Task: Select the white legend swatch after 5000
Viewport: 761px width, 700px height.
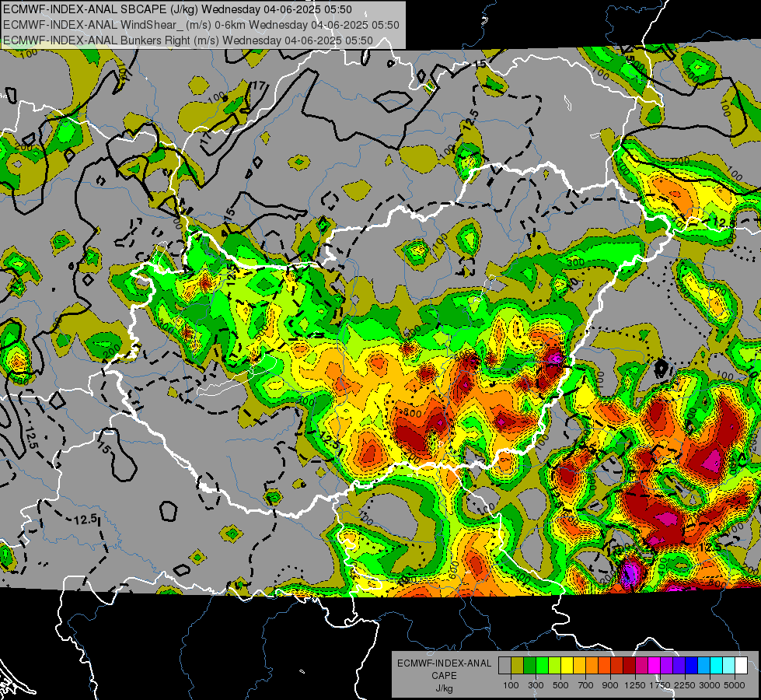Action: click(742, 666)
